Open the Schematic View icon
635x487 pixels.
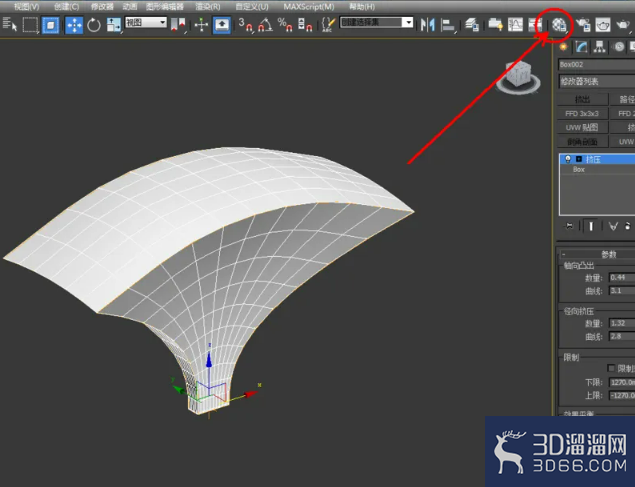click(535, 25)
